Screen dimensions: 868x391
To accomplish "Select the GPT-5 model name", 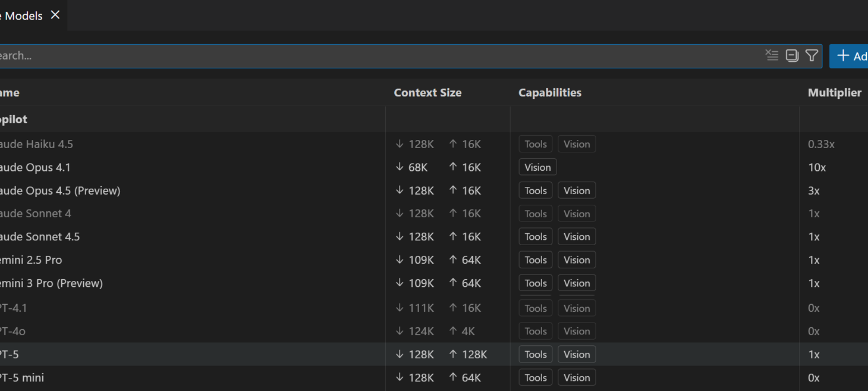I will tap(10, 354).
